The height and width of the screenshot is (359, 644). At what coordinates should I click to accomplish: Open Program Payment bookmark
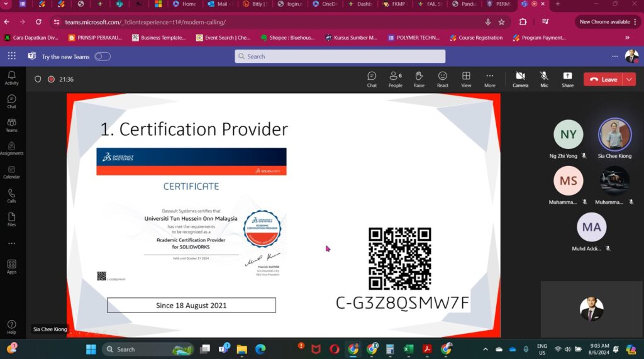coord(539,37)
